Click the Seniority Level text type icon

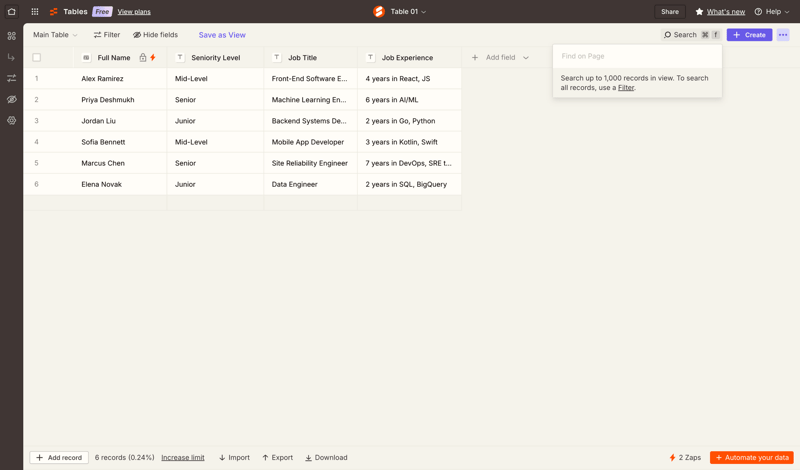[x=180, y=57]
